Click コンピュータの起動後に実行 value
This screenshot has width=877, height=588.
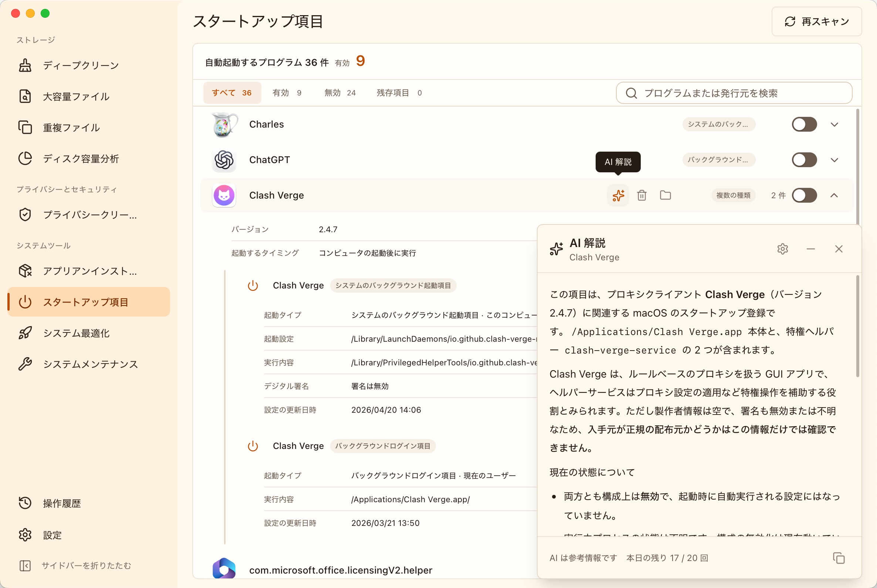click(x=368, y=253)
